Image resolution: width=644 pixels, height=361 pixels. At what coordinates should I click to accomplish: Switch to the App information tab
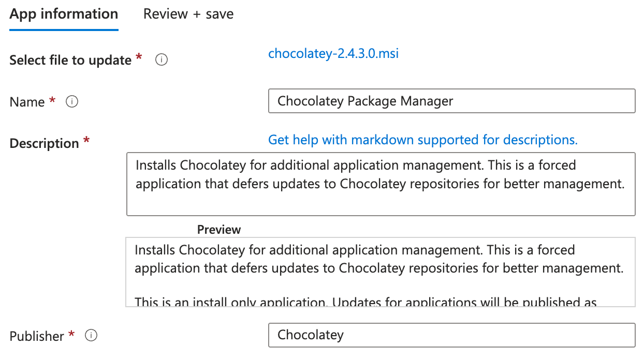pyautogui.click(x=64, y=14)
